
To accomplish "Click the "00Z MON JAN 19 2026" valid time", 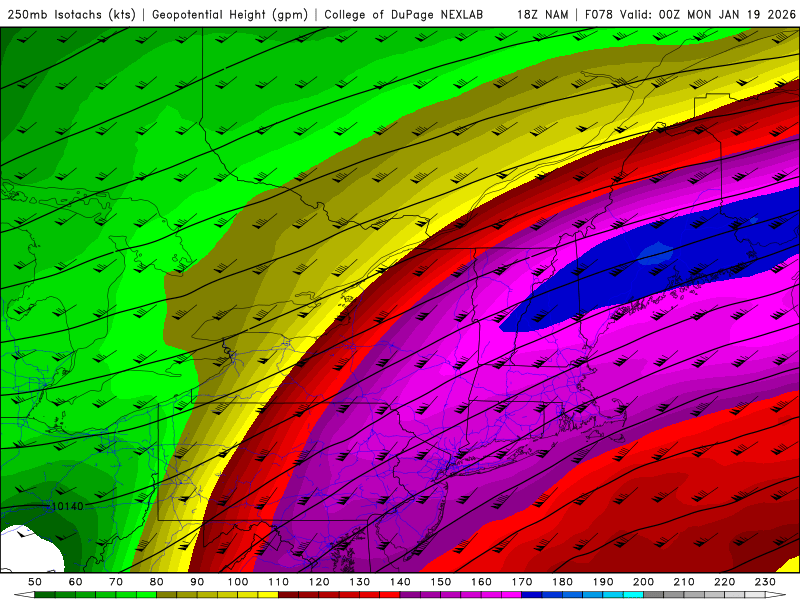I will (727, 15).
